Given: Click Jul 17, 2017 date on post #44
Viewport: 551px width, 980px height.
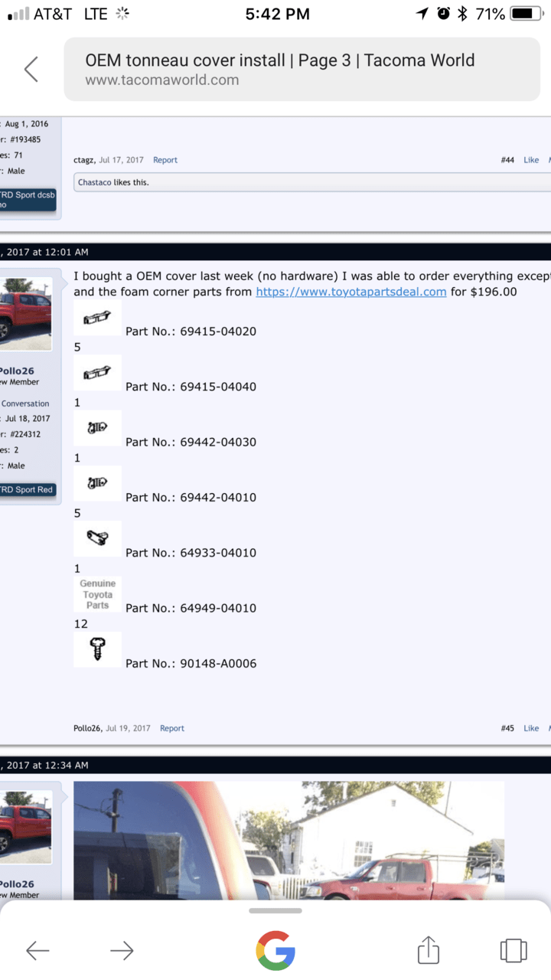Looking at the screenshot, I should pyautogui.click(x=121, y=160).
